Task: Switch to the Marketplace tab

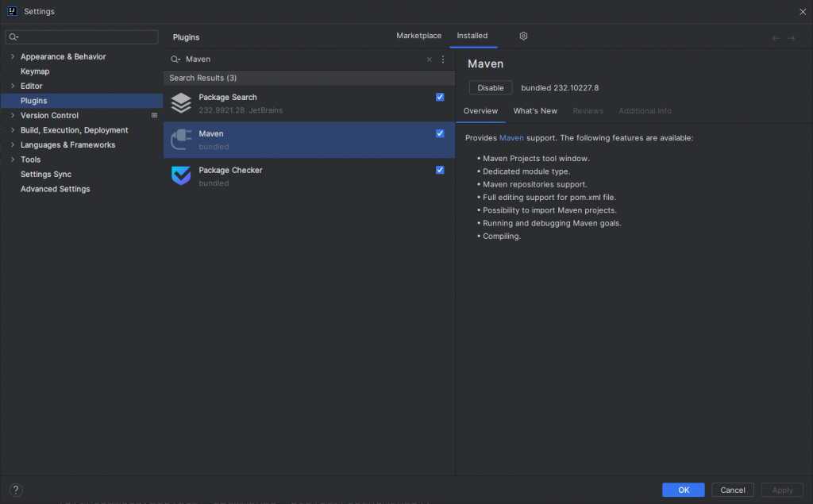Action: pyautogui.click(x=418, y=36)
